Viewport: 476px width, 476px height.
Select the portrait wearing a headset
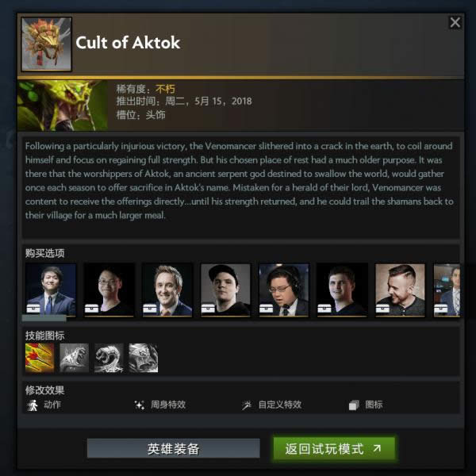(x=284, y=290)
